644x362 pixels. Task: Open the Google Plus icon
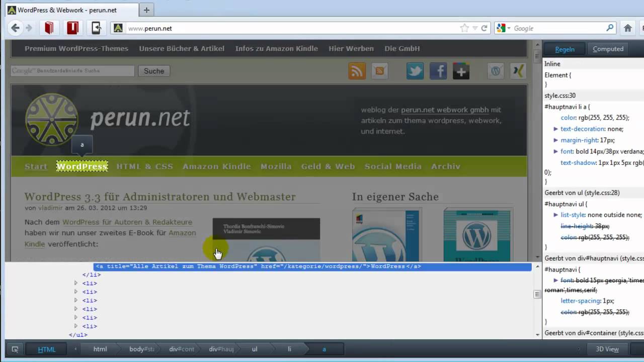[x=461, y=71]
